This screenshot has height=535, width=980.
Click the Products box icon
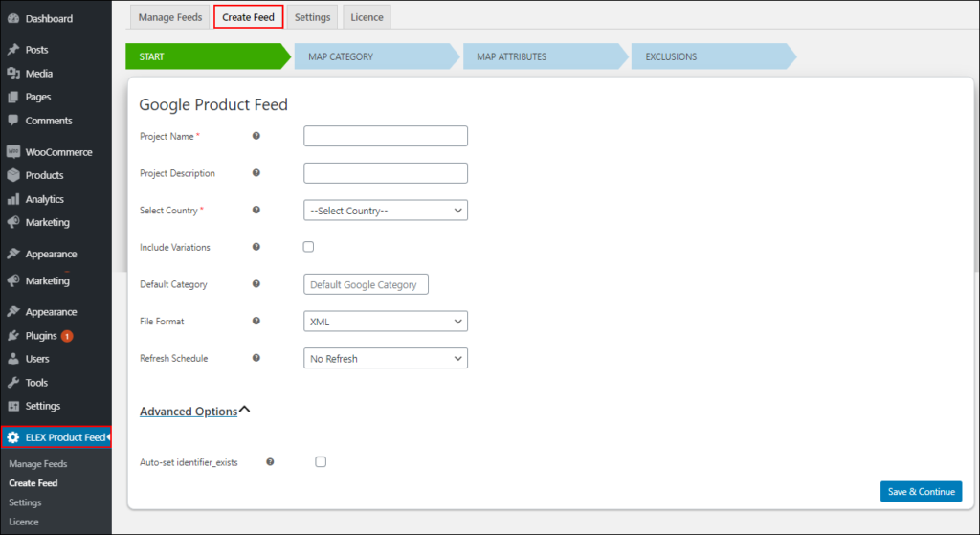13,175
